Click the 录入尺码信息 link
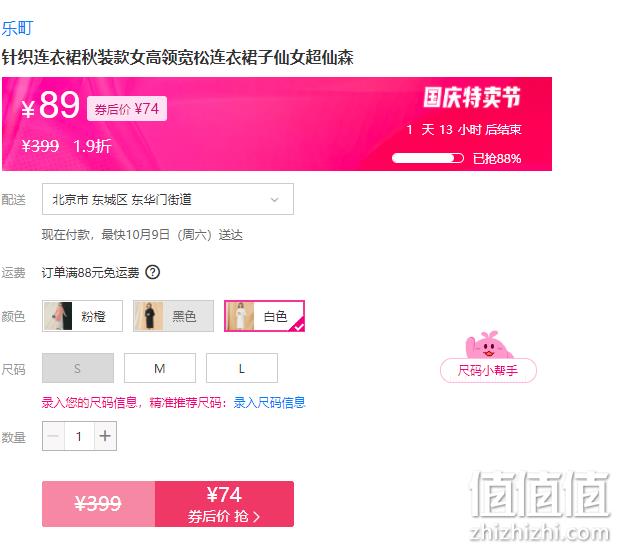The height and width of the screenshot is (550, 619). [269, 403]
